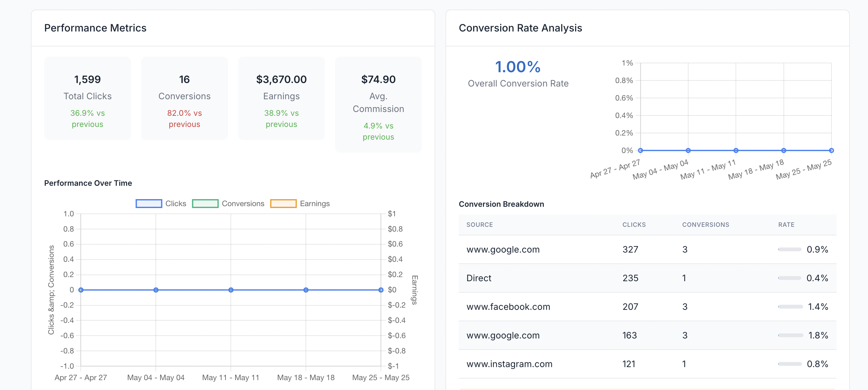Click the Earnings $3,670.00 card

(281, 98)
